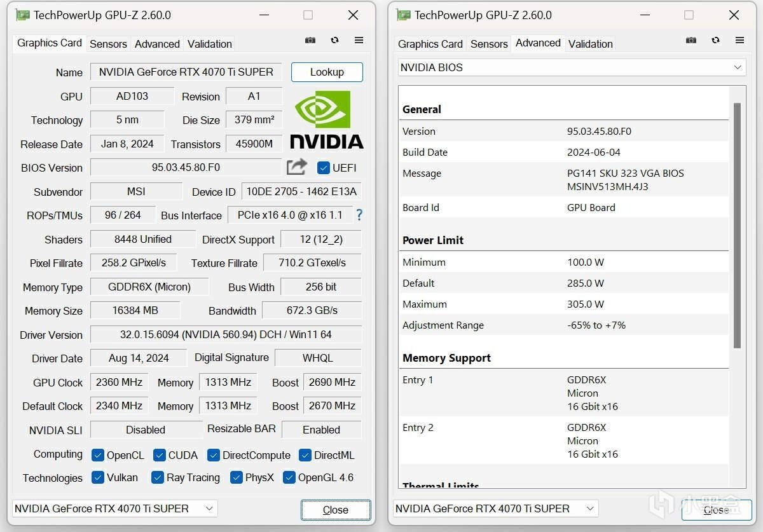The height and width of the screenshot is (532, 763).
Task: Click refresh icon in left GPU-Z window
Action: pyautogui.click(x=334, y=40)
